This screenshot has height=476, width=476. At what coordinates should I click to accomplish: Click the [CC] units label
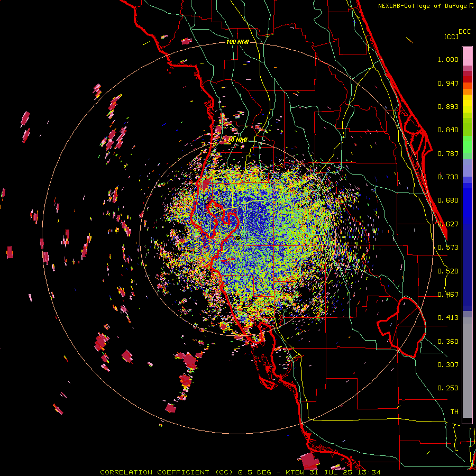coord(451,36)
